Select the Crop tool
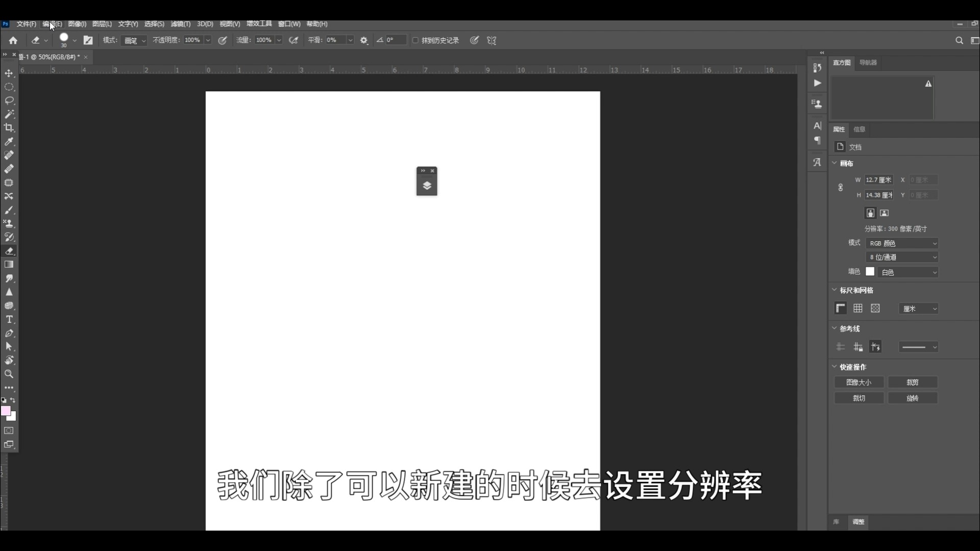The image size is (980, 551). [x=9, y=128]
